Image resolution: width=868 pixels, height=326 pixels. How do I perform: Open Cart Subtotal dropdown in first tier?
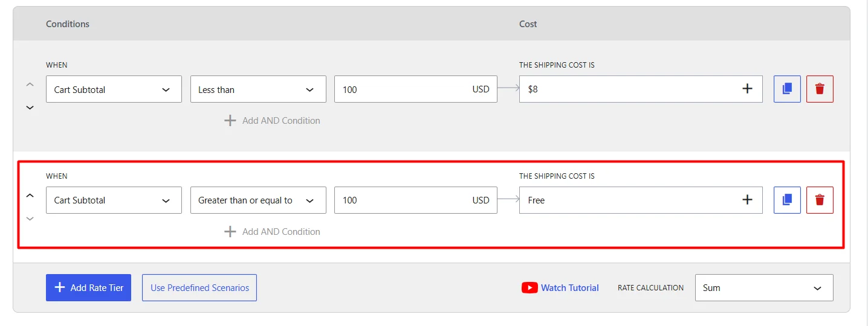pos(114,89)
